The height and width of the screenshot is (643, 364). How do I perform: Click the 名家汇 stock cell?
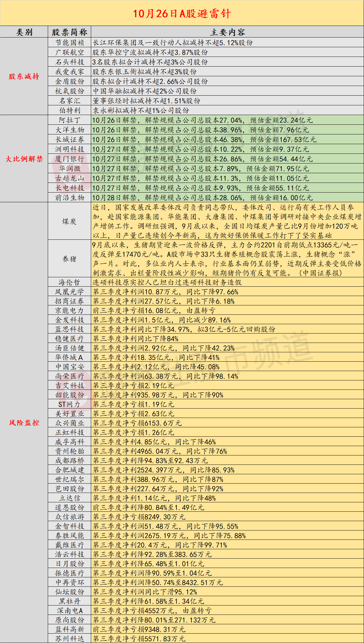pyautogui.click(x=70, y=101)
